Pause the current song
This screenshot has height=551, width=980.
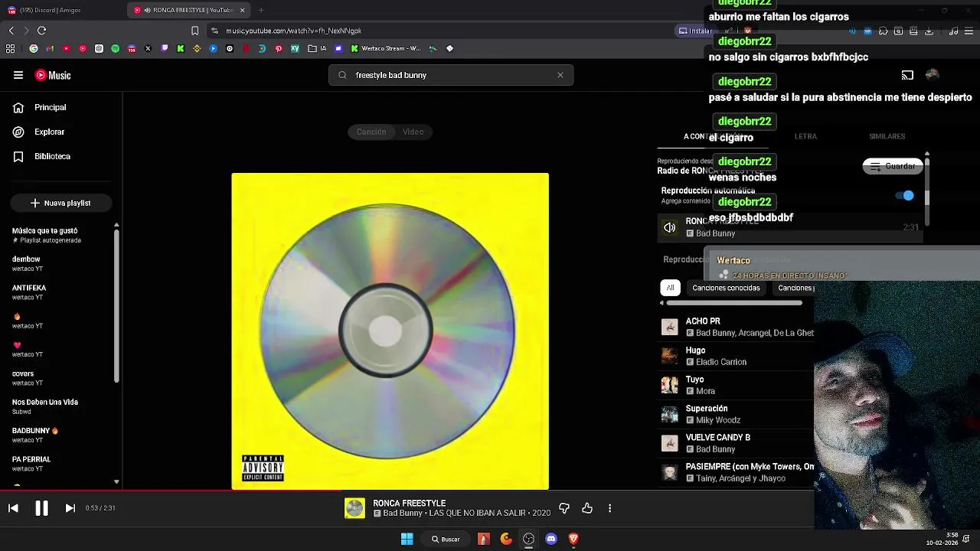tap(41, 508)
